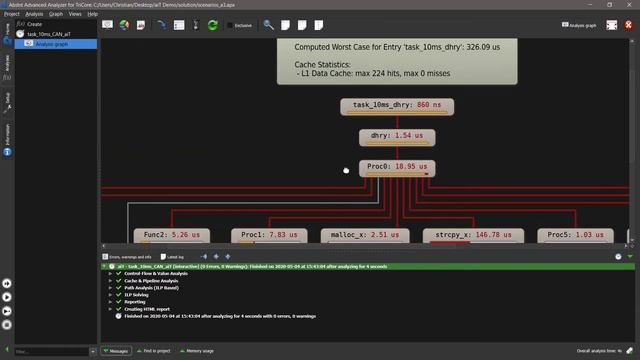Click the Proc0 graph node

pyautogui.click(x=397, y=168)
